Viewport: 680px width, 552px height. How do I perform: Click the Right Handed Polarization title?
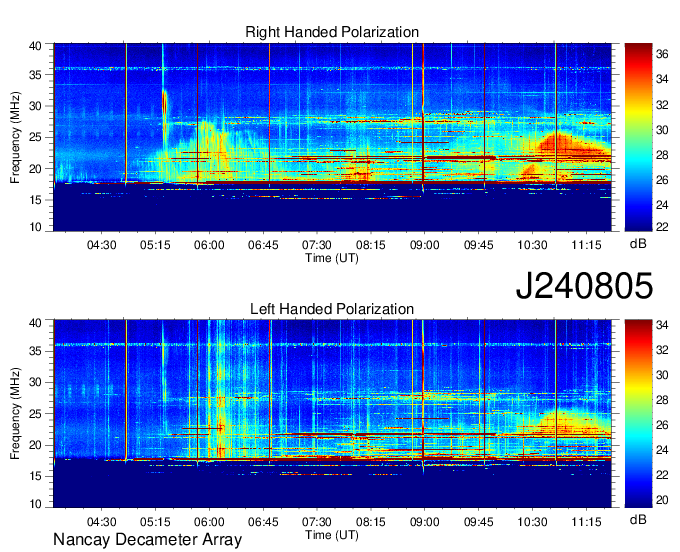pos(332,32)
